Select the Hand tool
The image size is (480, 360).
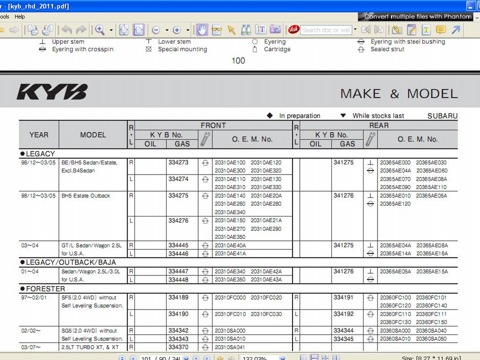pyautogui.click(x=202, y=30)
